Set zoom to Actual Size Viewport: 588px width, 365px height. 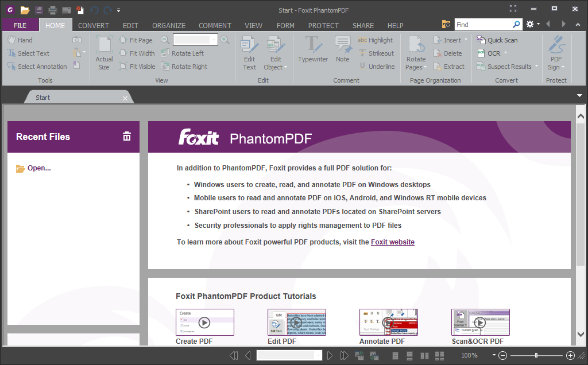pos(104,53)
